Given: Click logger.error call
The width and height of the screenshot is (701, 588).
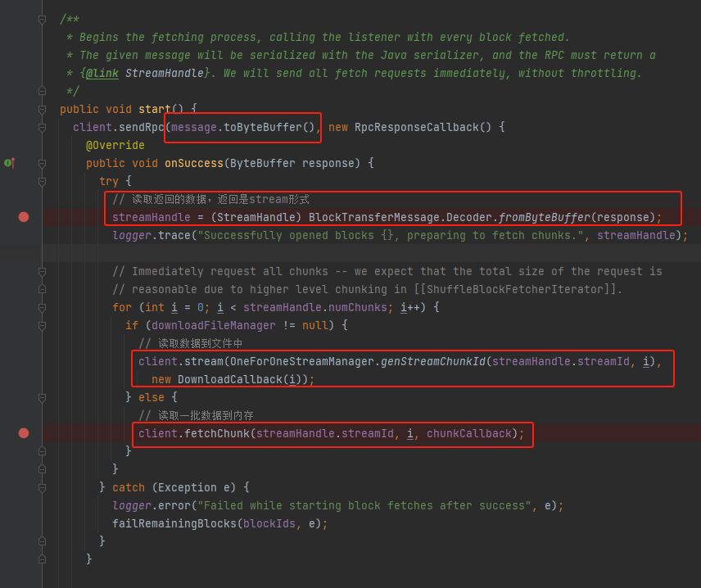Looking at the screenshot, I should coord(152,505).
